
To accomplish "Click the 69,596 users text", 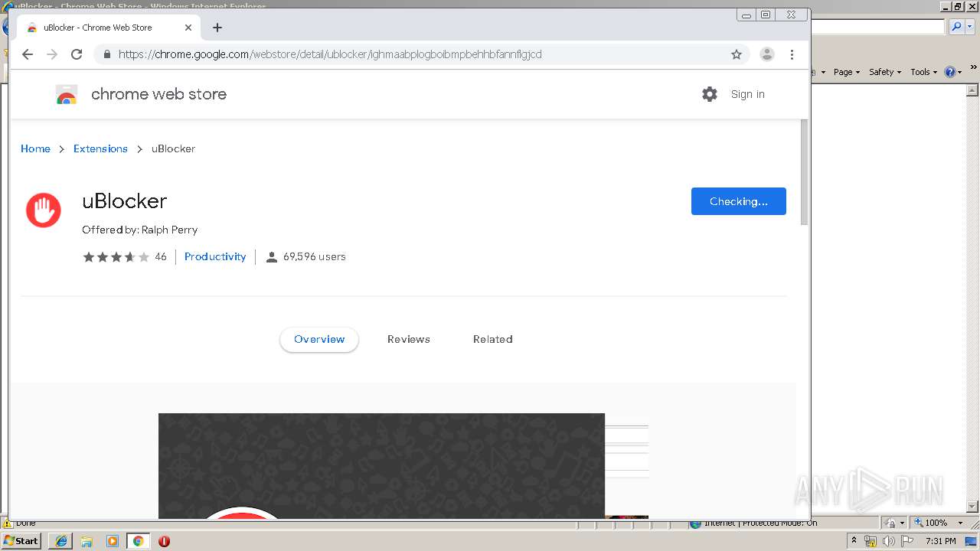I will [314, 257].
